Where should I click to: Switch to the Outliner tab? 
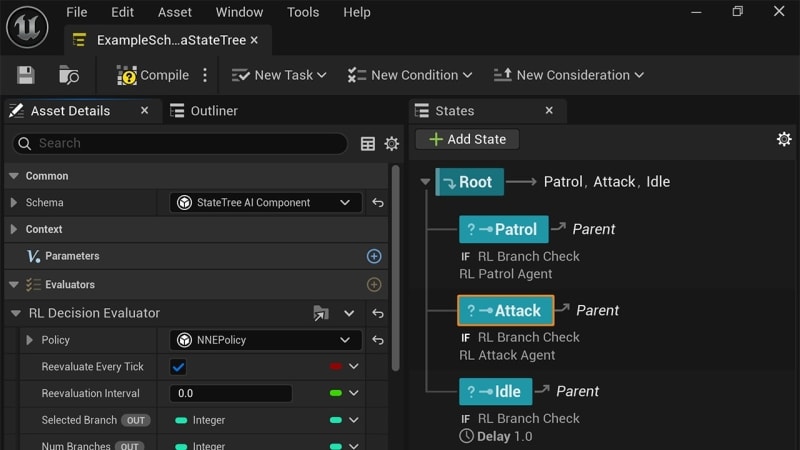click(204, 111)
